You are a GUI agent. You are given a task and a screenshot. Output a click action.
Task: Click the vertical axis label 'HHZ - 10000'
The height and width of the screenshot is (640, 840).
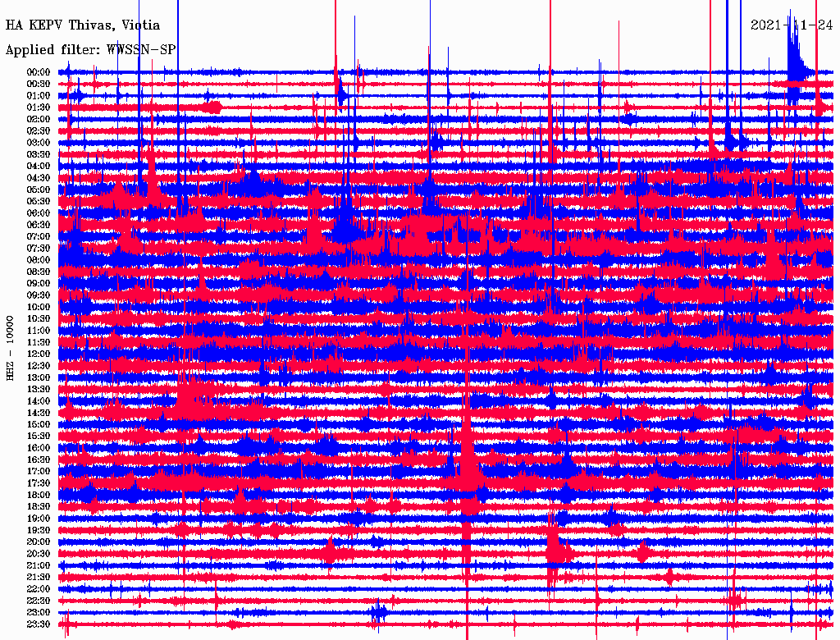(10, 348)
